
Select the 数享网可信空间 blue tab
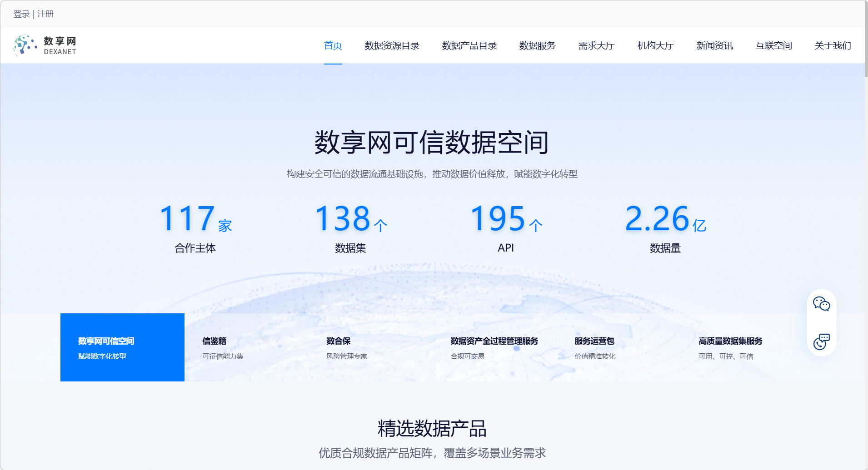click(122, 347)
